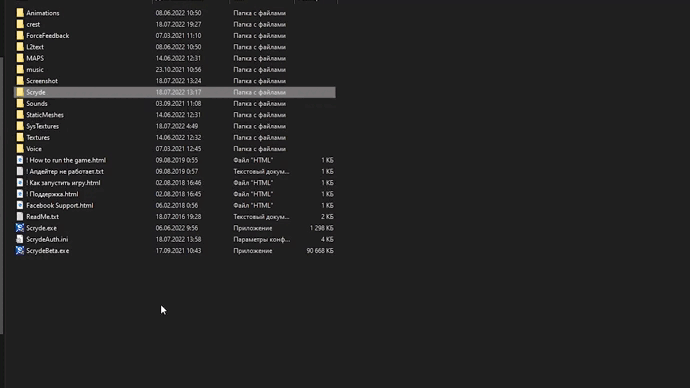Click the date 23.10.2021 10:56
The image size is (690, 388).
point(178,70)
